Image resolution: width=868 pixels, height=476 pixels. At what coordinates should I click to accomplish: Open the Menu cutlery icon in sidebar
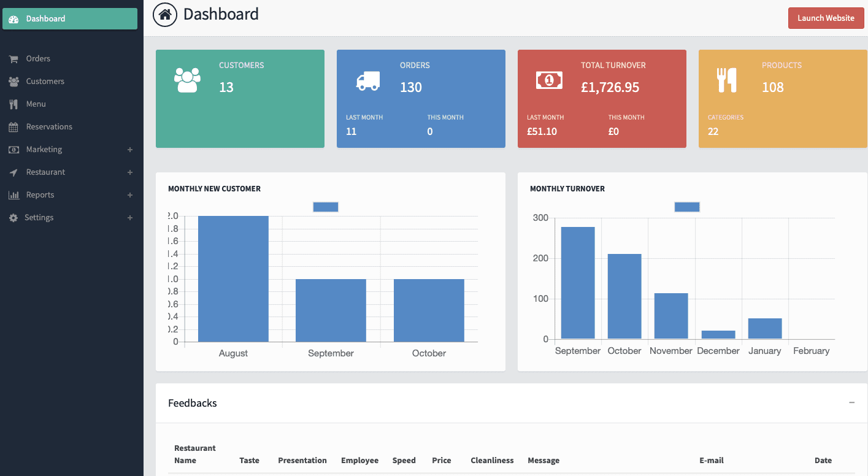pyautogui.click(x=13, y=104)
